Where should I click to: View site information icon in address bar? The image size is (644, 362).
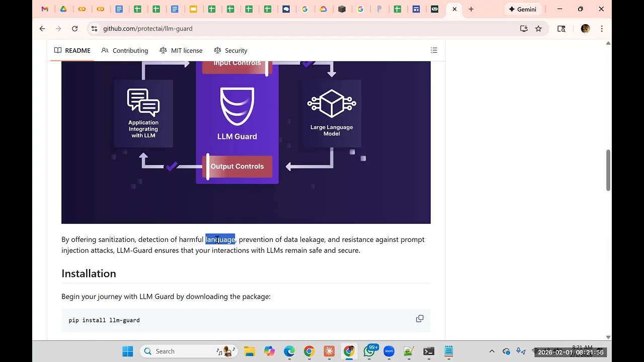94,29
